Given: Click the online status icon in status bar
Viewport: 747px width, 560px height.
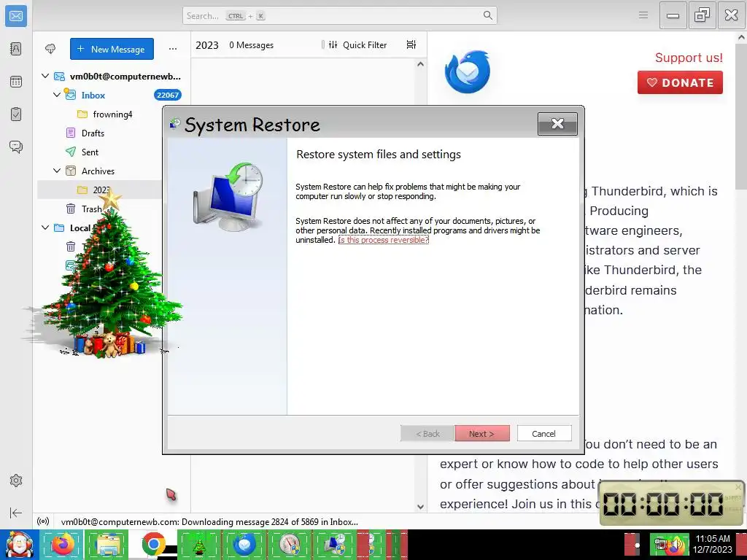Looking at the screenshot, I should [43, 521].
